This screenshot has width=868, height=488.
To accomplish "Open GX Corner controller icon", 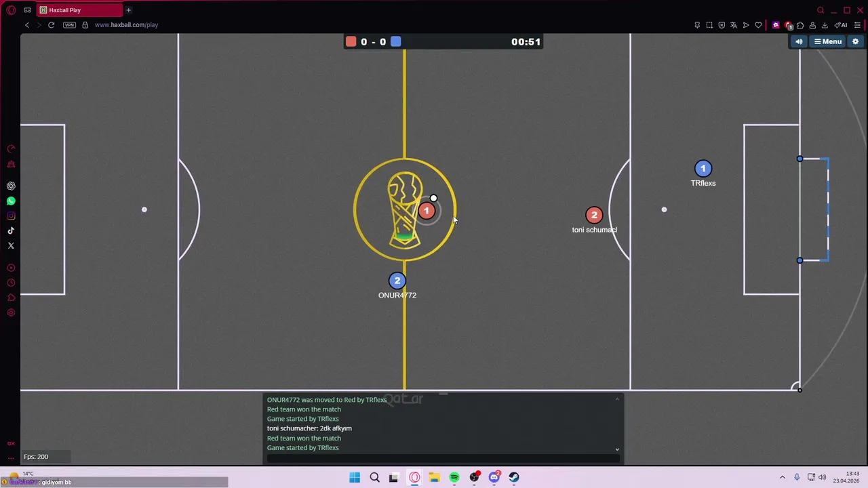I will 27,10.
